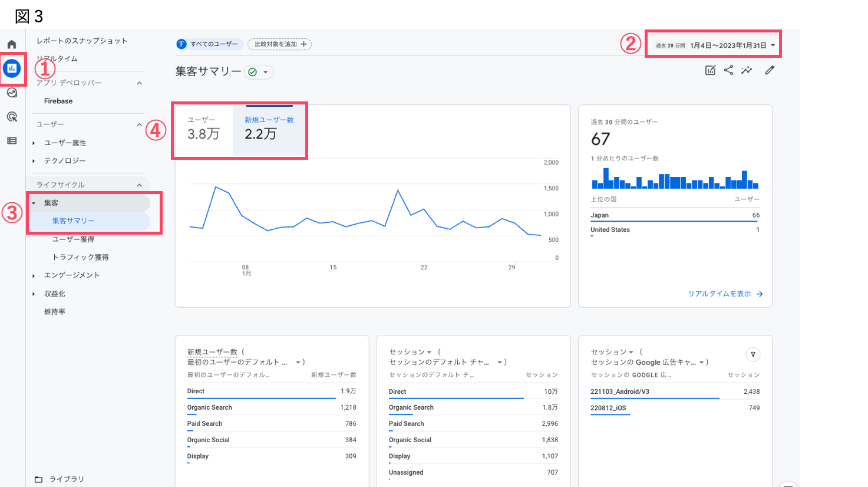Click the filter icon on Google広告 card
Viewport: 868px width, 487px height.
click(753, 354)
